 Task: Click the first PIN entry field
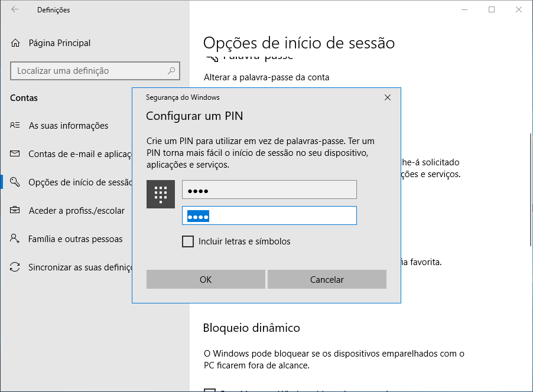[x=269, y=190]
